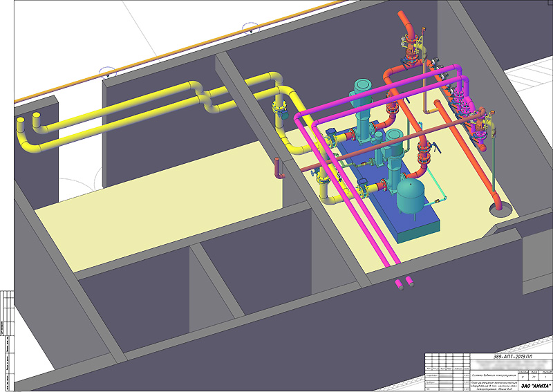
Task: Click the two magenta pipe ends
Action: click(404, 282)
